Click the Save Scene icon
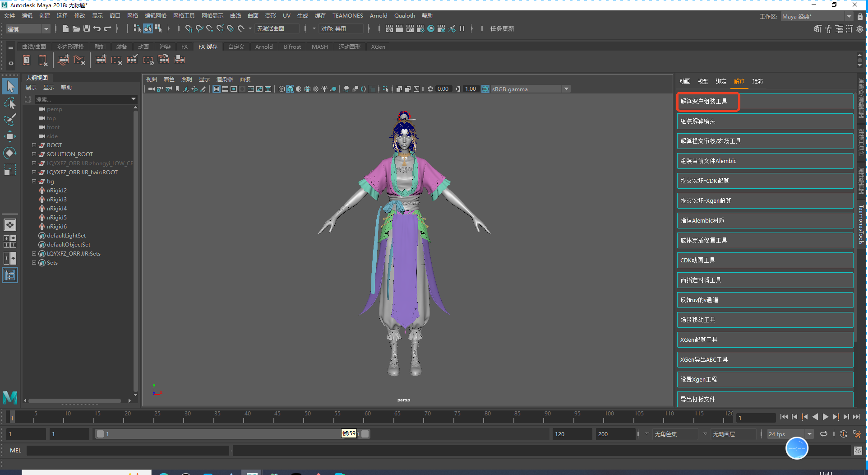868x475 pixels. (x=87, y=29)
